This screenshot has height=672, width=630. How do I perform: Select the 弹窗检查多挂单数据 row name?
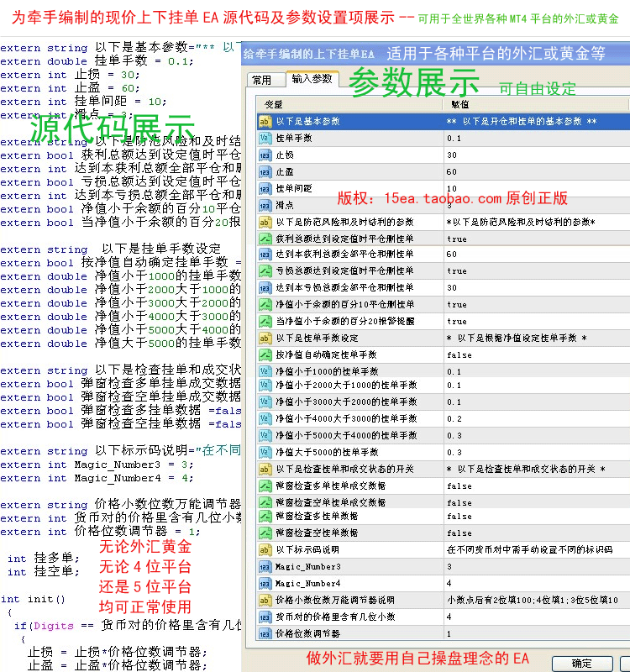tap(317, 516)
